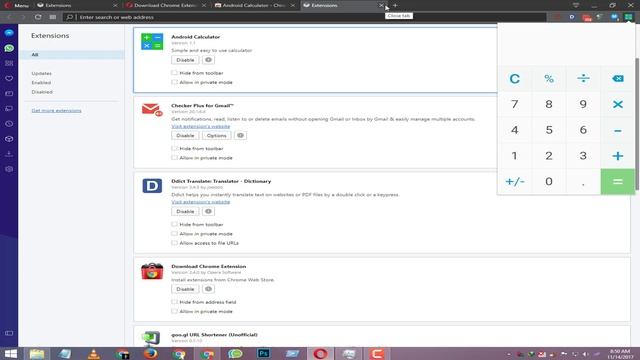640x360 pixels.
Task: Open File Explorer from the taskbar
Action: [x=37, y=354]
